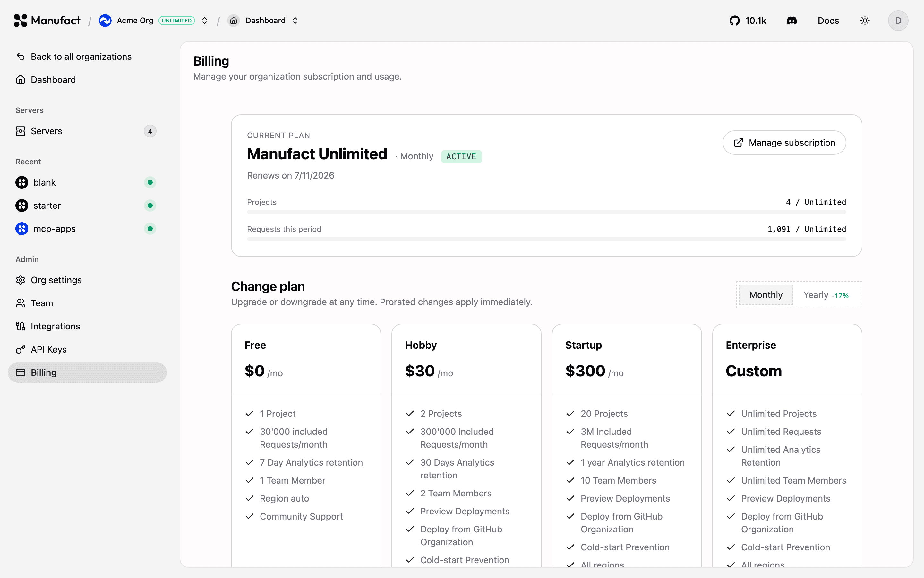The width and height of the screenshot is (924, 578).
Task: Select the Startup plan card
Action: click(x=627, y=445)
